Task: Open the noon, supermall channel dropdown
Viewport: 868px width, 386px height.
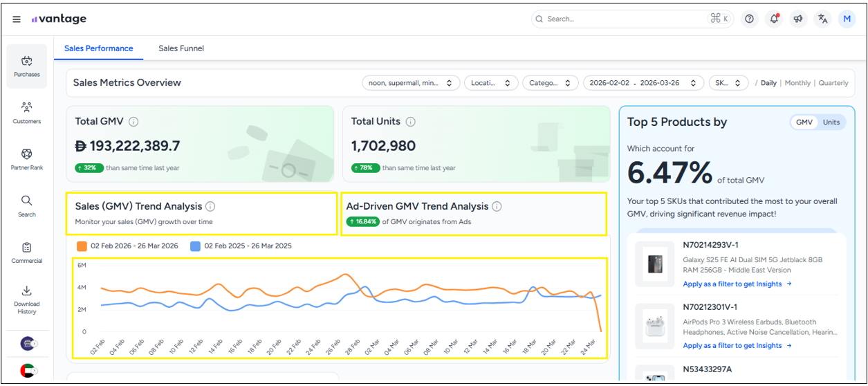Action: point(410,83)
